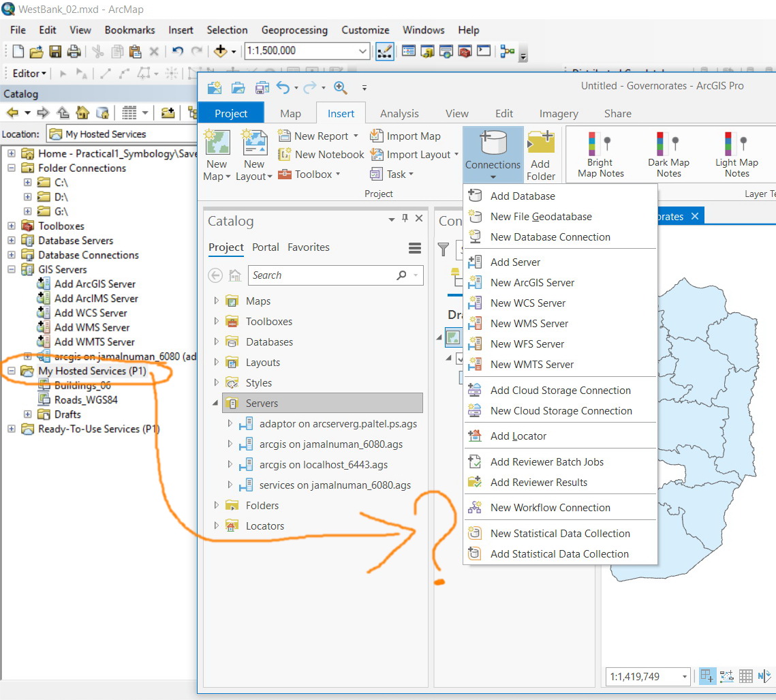The image size is (776, 700).
Task: Open the Geoprocessing menu
Action: point(294,30)
